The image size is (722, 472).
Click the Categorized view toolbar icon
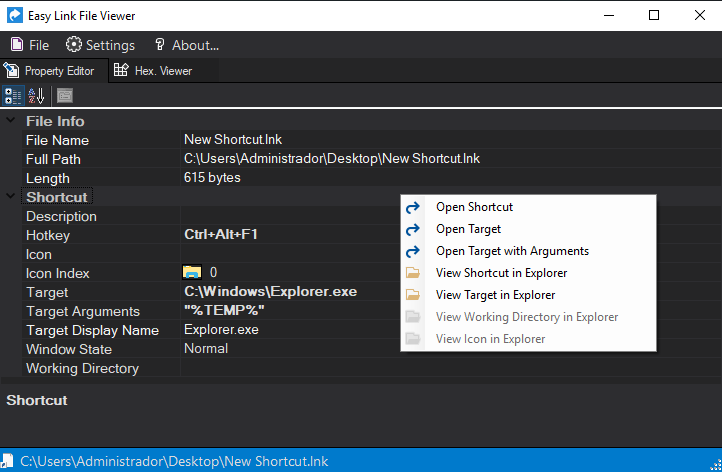click(13, 96)
